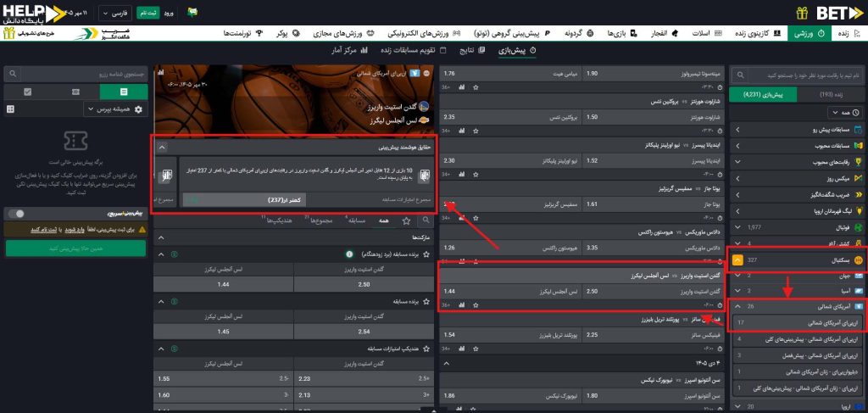Click the grid calculator icon in bet slip panel

click(10, 109)
